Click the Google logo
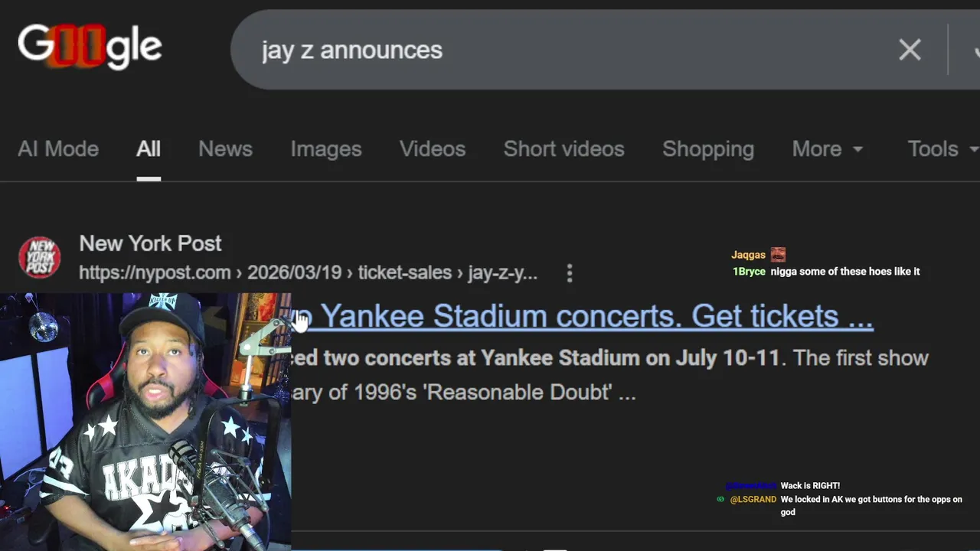Screen dimensions: 980x551 coord(90,47)
